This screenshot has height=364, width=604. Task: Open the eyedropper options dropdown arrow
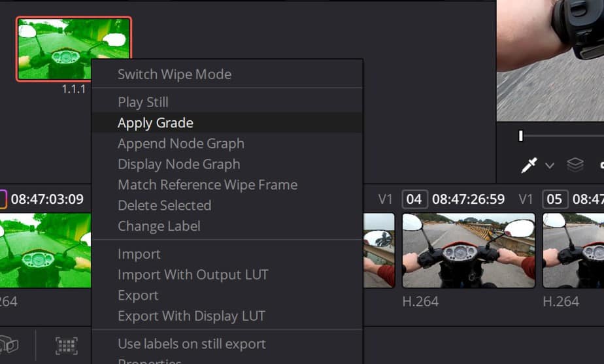click(x=550, y=165)
